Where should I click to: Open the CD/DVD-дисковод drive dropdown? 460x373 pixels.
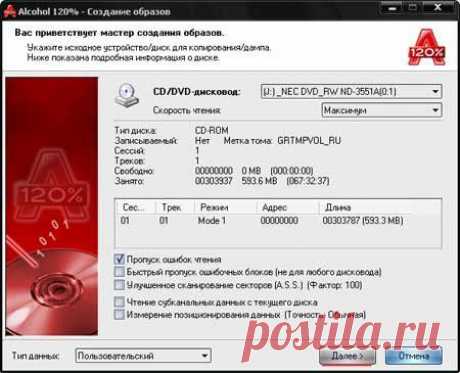[351, 91]
